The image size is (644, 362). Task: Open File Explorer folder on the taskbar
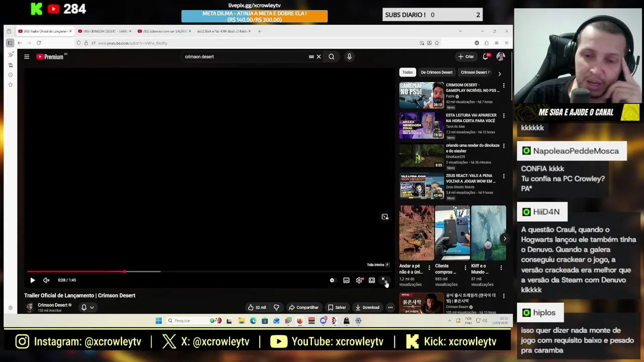click(242, 321)
